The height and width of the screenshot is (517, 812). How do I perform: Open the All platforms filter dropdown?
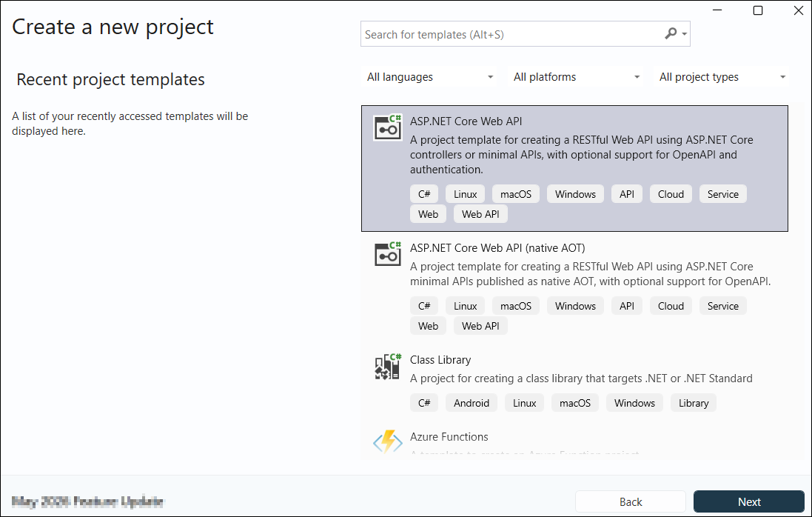point(576,77)
